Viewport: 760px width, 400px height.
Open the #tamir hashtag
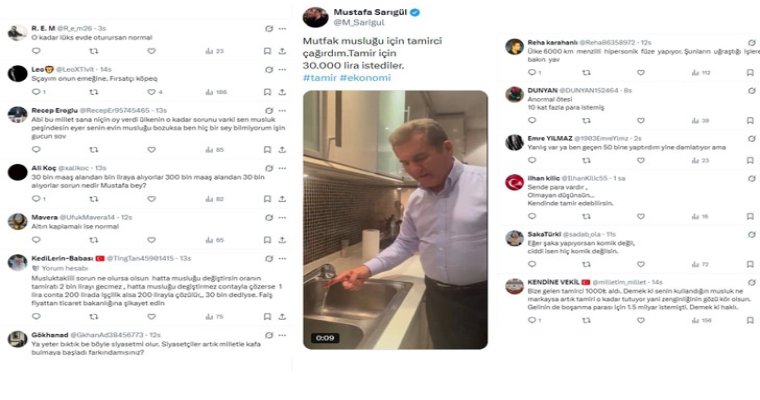[x=319, y=78]
